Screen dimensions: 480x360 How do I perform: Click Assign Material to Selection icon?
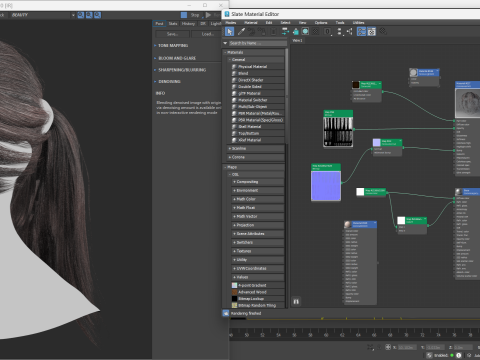click(262, 32)
